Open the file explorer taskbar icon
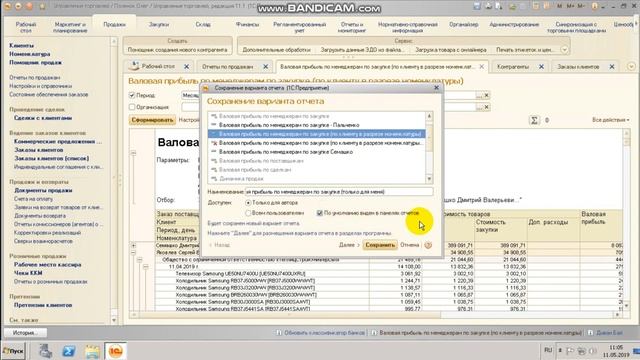The height and width of the screenshot is (360, 640). [x=92, y=351]
